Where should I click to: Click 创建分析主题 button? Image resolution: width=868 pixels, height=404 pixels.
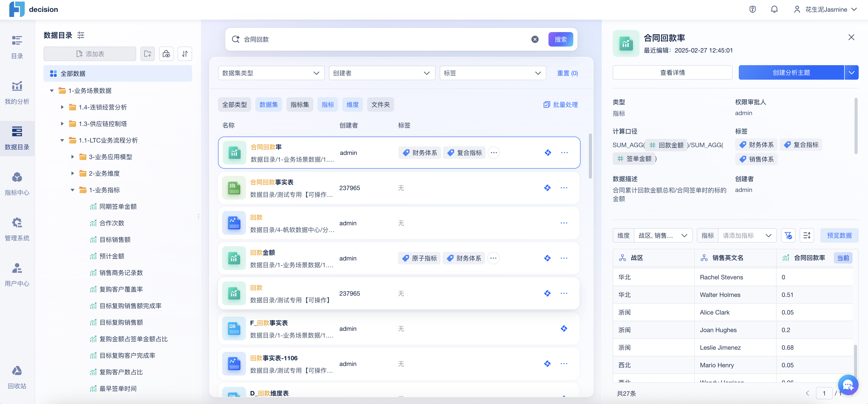coord(791,72)
